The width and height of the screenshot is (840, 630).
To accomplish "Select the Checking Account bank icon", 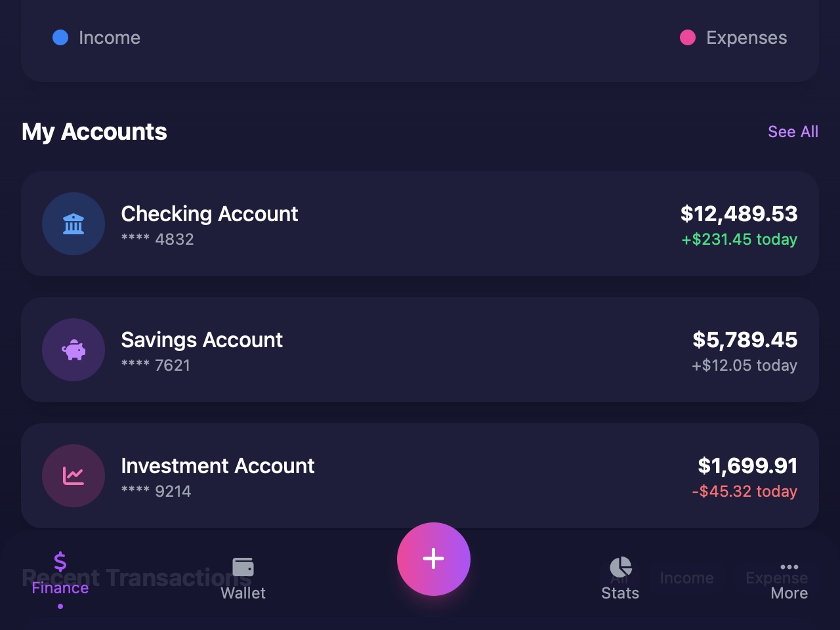I will [x=73, y=224].
